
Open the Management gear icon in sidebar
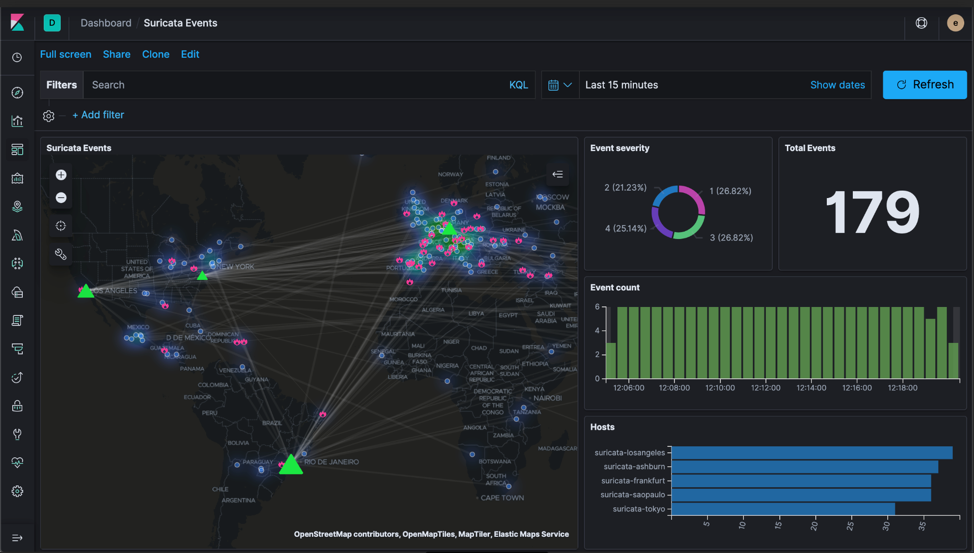17,491
